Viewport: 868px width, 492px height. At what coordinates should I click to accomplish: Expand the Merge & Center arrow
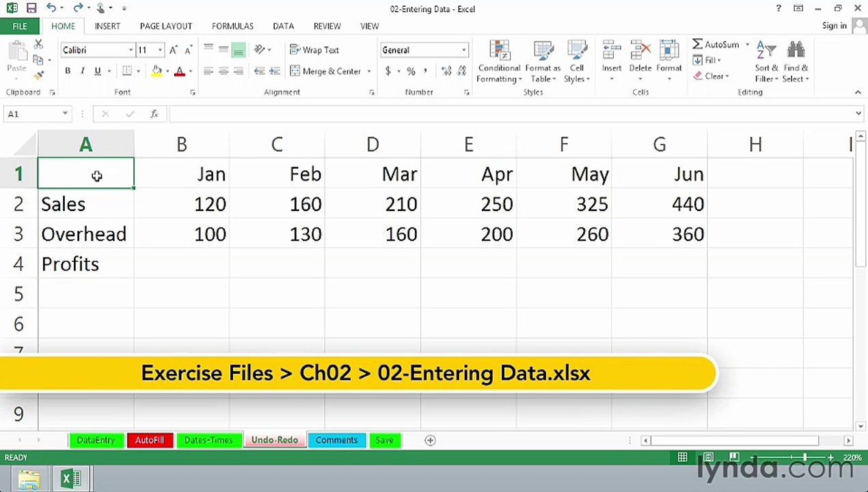click(369, 71)
